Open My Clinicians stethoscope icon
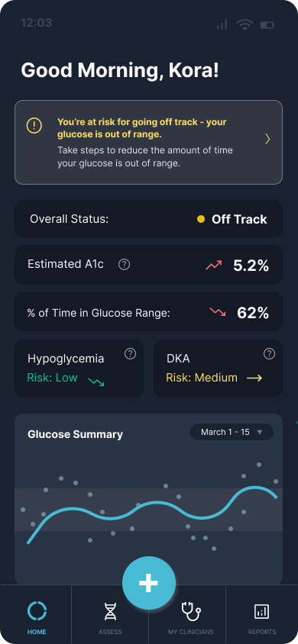The image size is (298, 644). click(191, 611)
